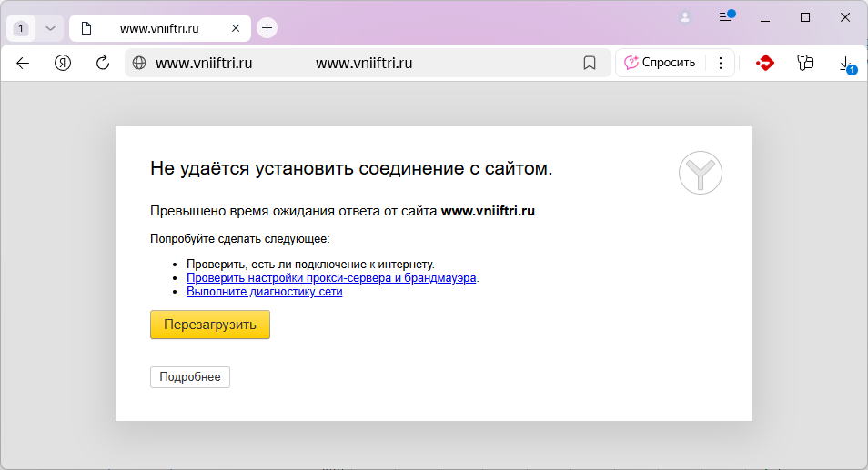Viewport: 868px width, 470px height.
Task: Click the Перезагрузить button
Action: coord(210,325)
